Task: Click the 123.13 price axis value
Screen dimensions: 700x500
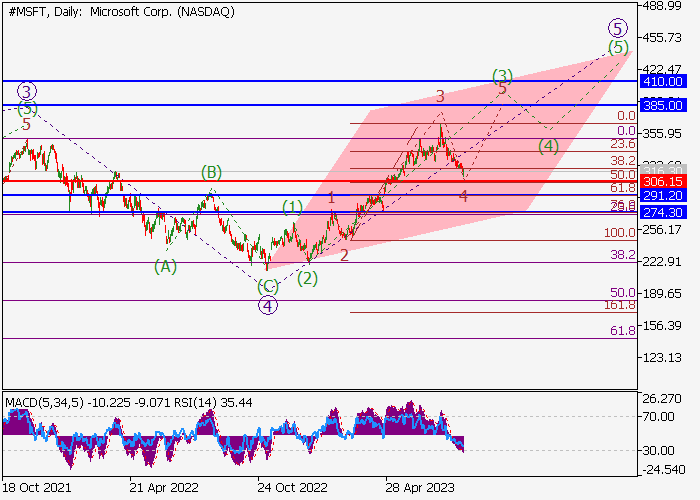Action: coord(662,358)
